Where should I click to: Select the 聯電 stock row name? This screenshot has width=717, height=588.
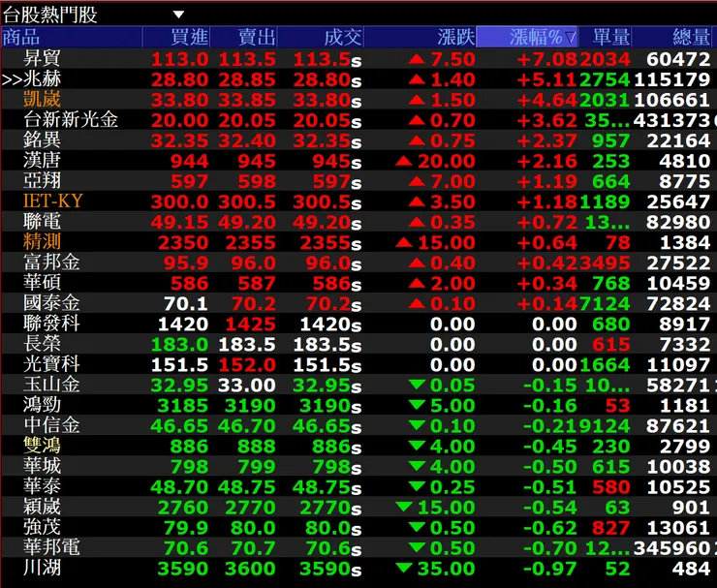click(x=42, y=221)
